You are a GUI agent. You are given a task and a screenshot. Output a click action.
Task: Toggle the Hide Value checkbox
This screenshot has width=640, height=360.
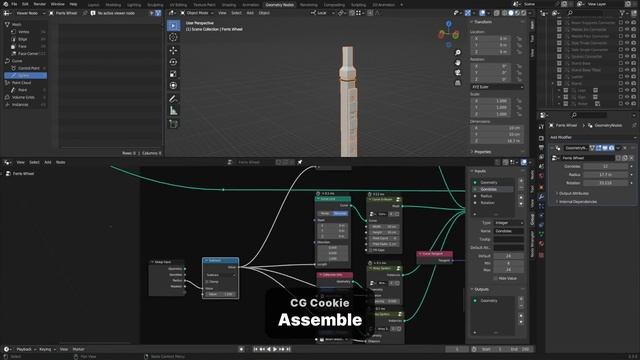pyautogui.click(x=496, y=278)
